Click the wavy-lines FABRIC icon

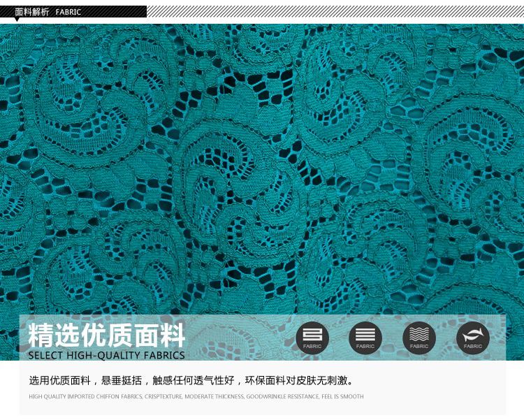point(419,338)
